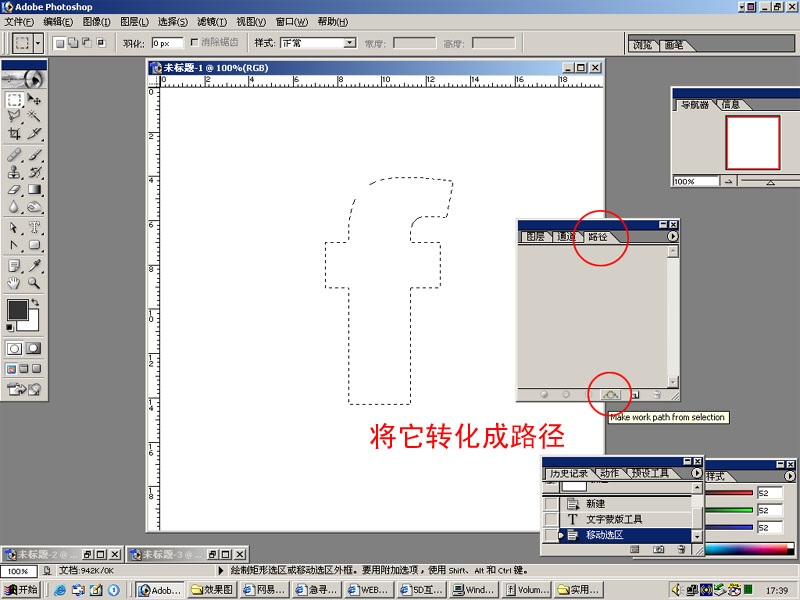800x600 pixels.
Task: Activate the Slice tool
Action: (34, 134)
